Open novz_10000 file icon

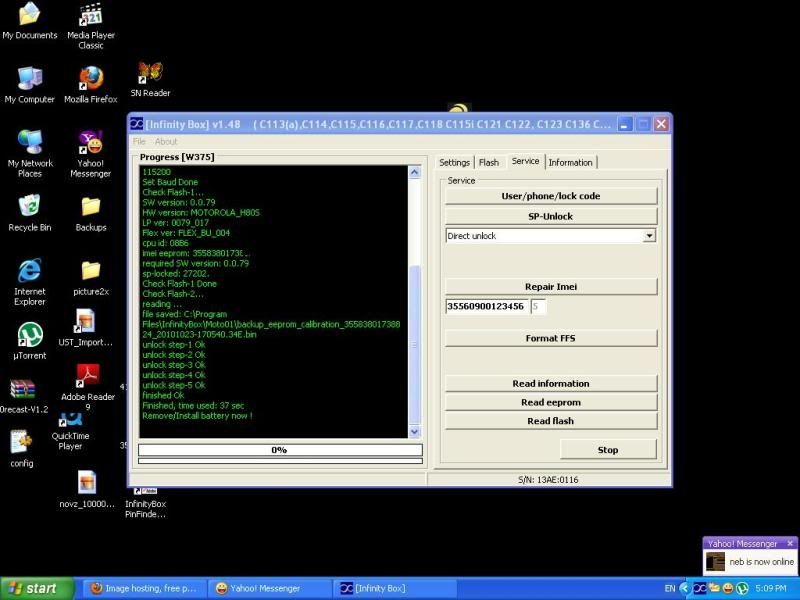tap(87, 489)
